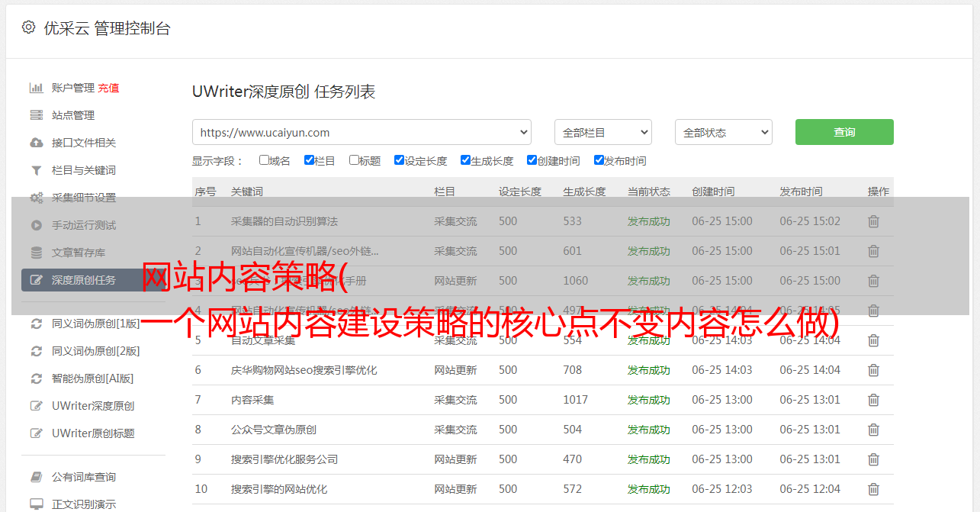Click keyword 搜索引擎的网站优化
This screenshot has height=512, width=980.
coord(279,489)
